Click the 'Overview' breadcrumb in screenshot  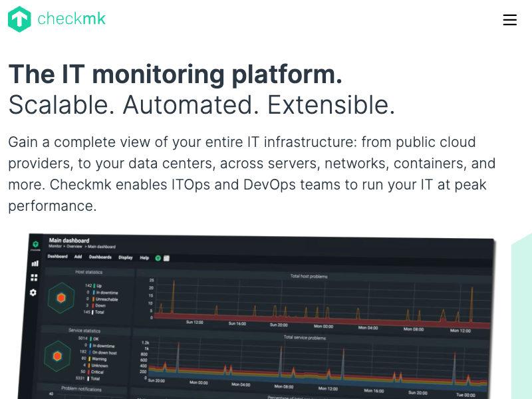tap(74, 246)
